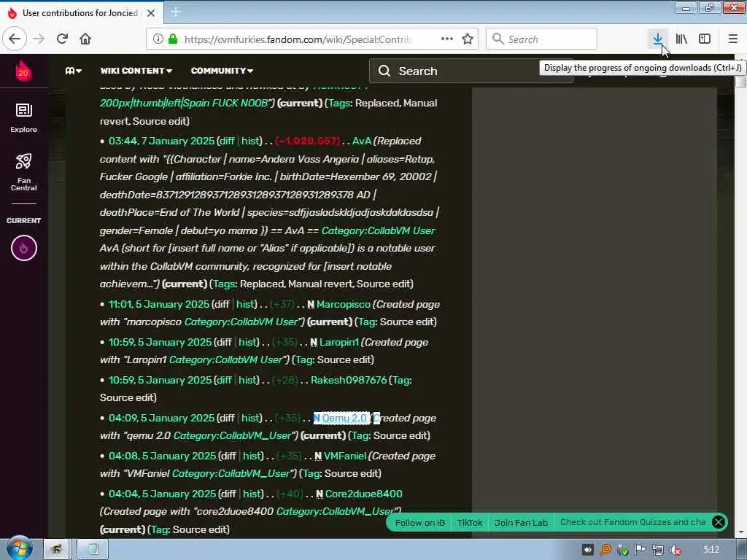Screen dimensions: 747x560
Task: Click the Join Fan Lab button
Action: pyautogui.click(x=521, y=523)
